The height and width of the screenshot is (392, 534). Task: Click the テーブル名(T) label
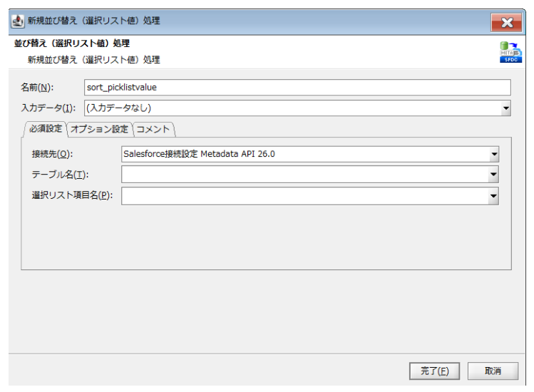click(x=60, y=174)
